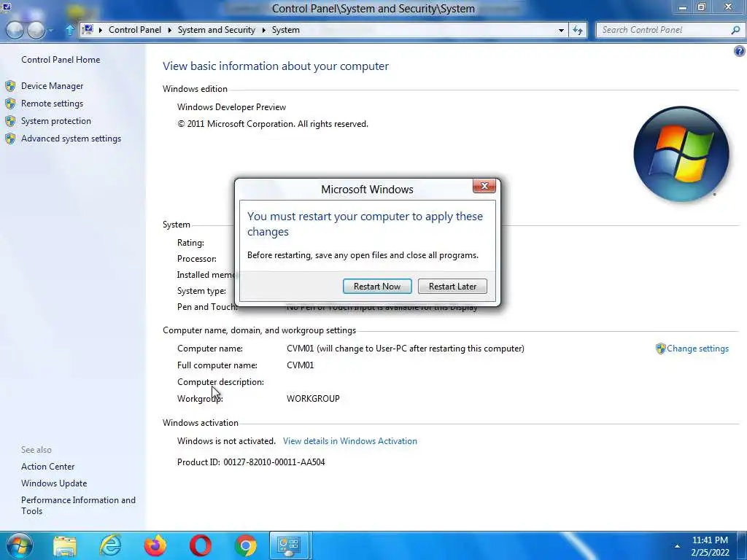747x560 pixels.
Task: Open Device Manager from the sidebar
Action: pos(52,86)
